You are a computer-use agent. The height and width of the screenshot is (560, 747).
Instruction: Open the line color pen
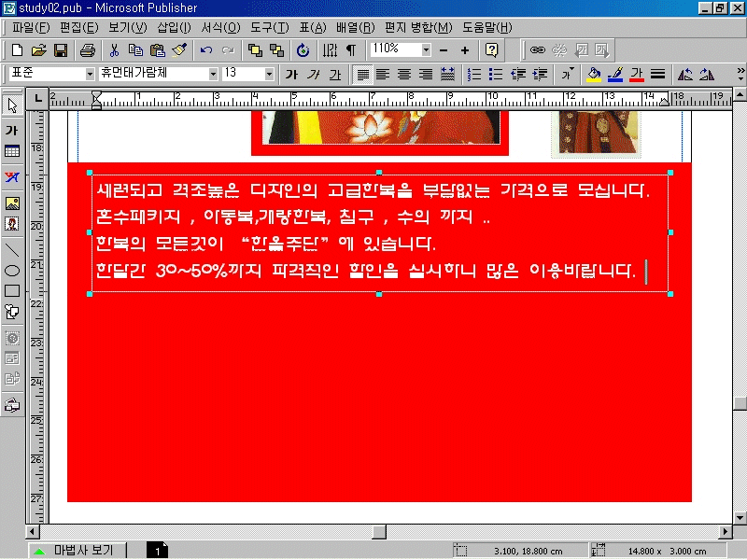pos(615,75)
